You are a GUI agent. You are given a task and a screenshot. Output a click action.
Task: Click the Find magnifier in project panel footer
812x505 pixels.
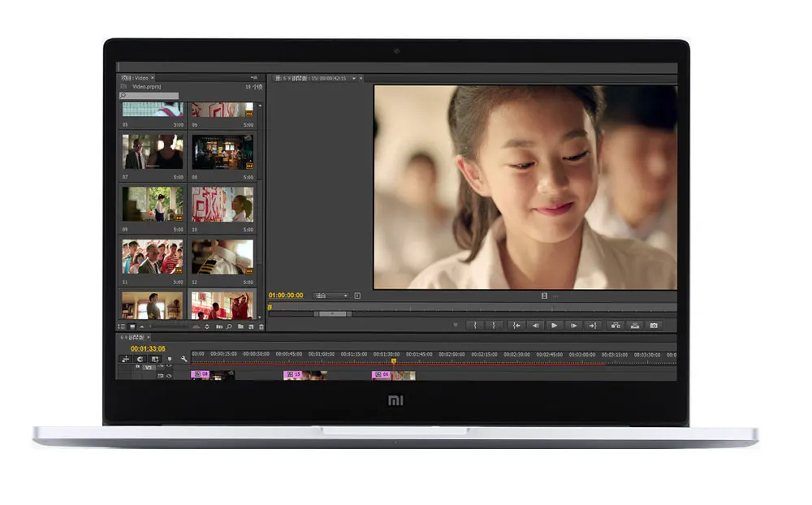tap(230, 326)
